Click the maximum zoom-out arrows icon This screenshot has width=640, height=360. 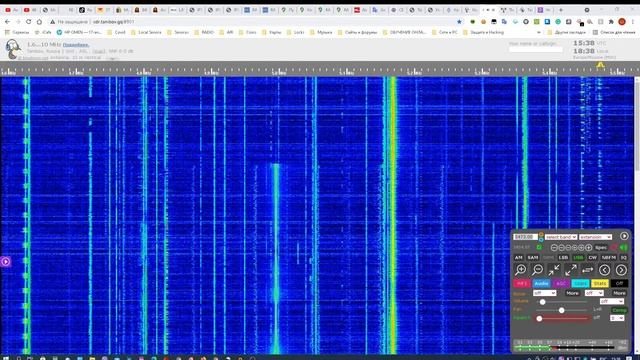pyautogui.click(x=571, y=270)
